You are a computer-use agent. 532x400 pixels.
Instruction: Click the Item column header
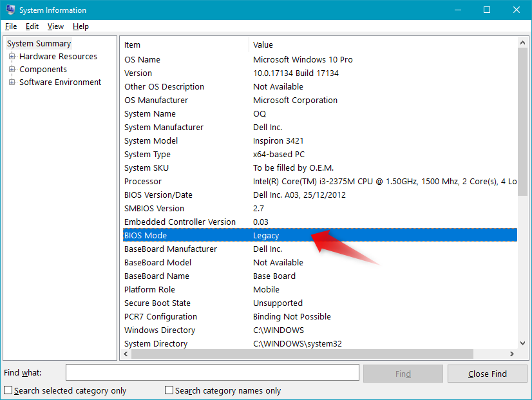tap(185, 45)
